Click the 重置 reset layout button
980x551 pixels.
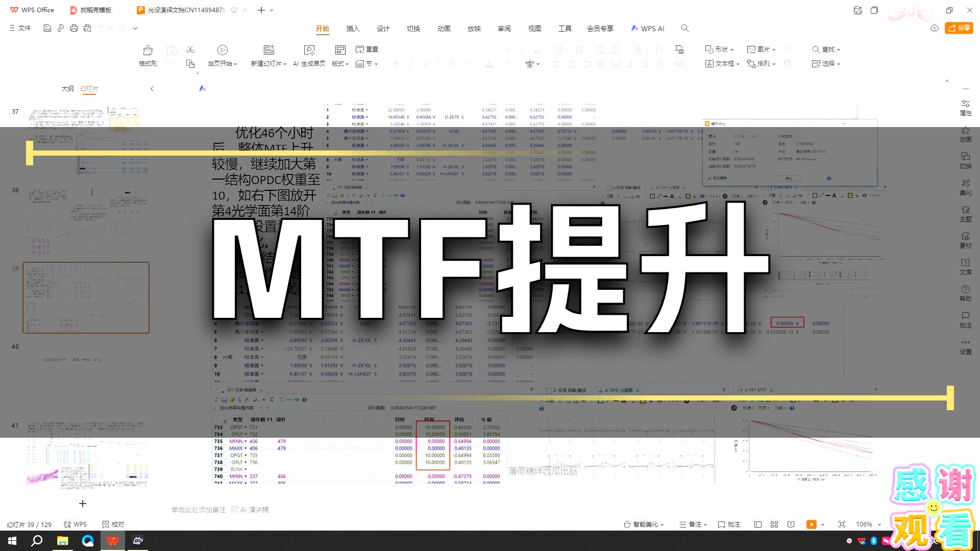click(x=367, y=49)
